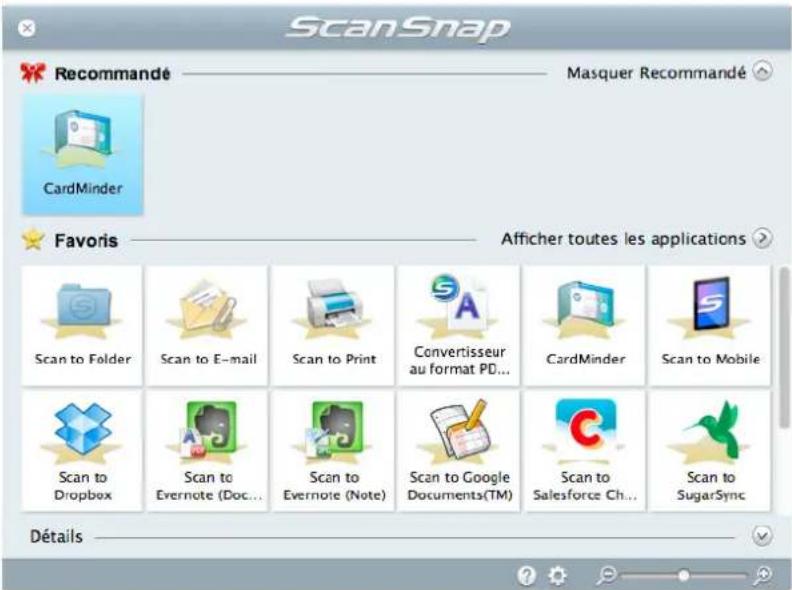Click Afficher toutes les applications
792x590 pixels.
[623, 239]
